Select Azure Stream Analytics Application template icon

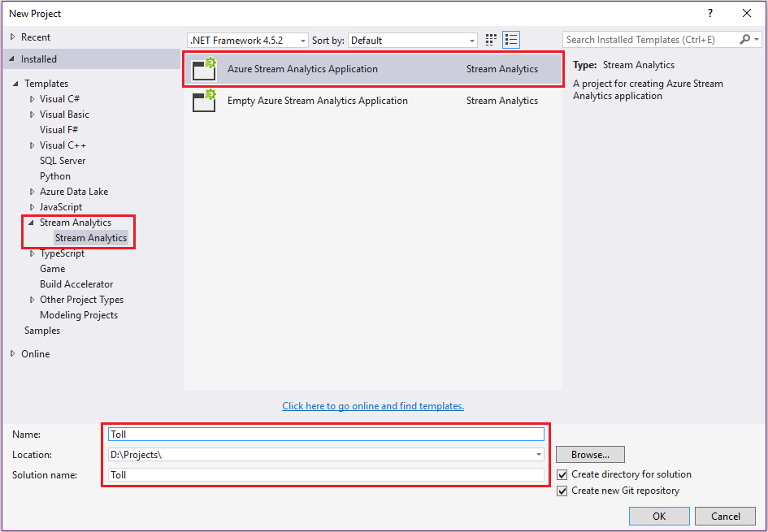[x=204, y=69]
